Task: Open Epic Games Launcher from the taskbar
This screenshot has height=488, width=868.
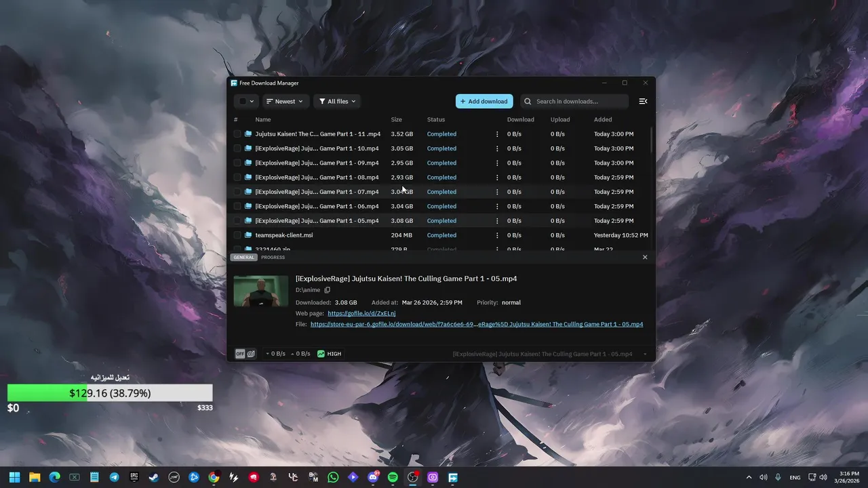Action: coord(134,477)
